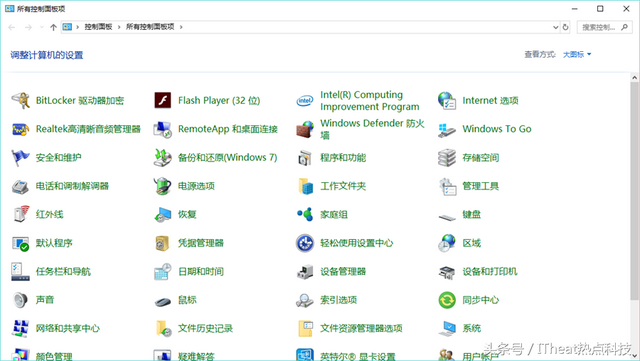The width and height of the screenshot is (640, 361).
Task: Open 电话和调制解调器 icon
Action: [x=20, y=186]
